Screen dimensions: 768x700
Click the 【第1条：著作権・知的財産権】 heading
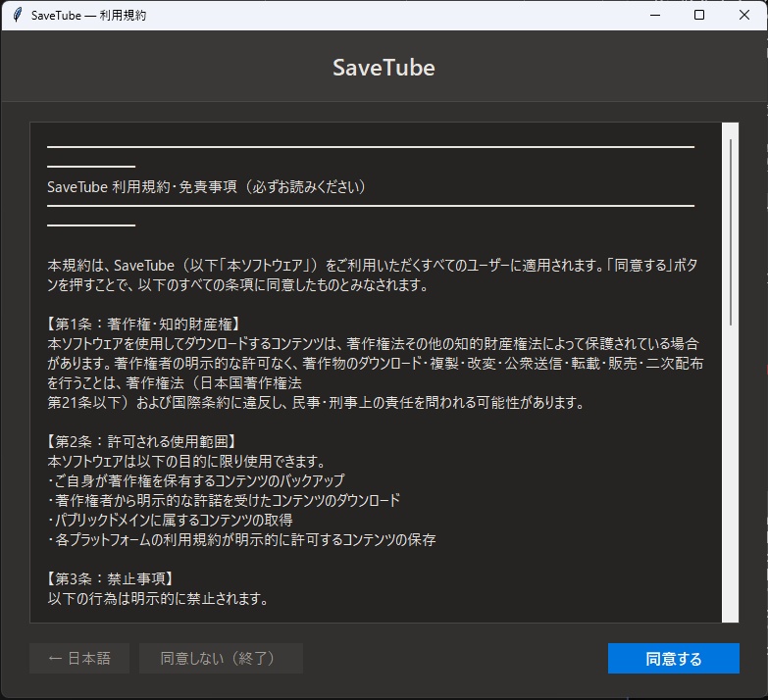pos(143,325)
